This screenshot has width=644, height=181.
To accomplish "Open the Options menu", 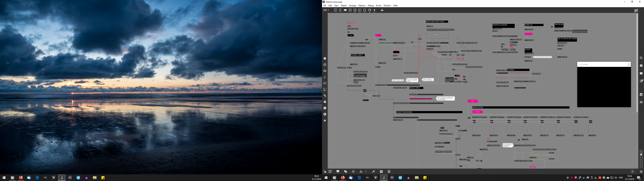I will pyautogui.click(x=362, y=6).
